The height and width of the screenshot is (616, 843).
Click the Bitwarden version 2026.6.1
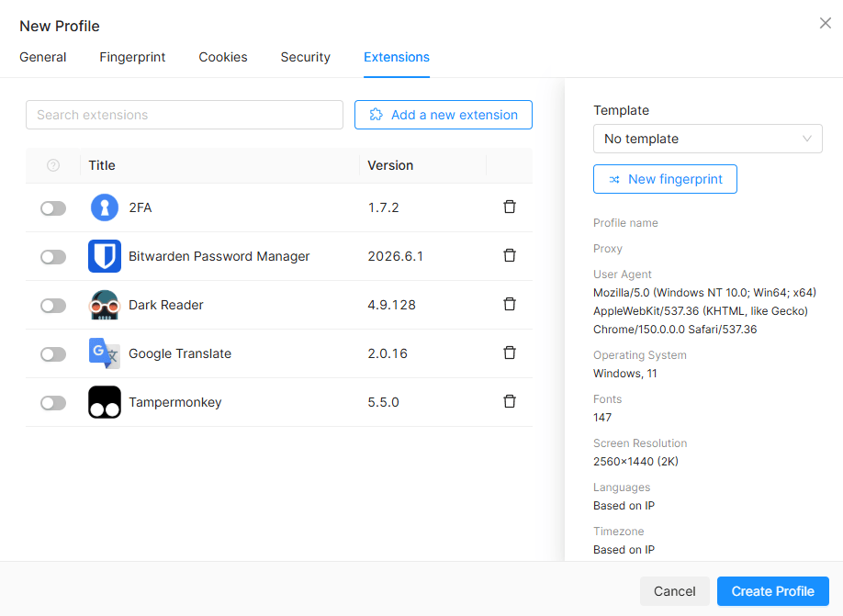coord(396,256)
